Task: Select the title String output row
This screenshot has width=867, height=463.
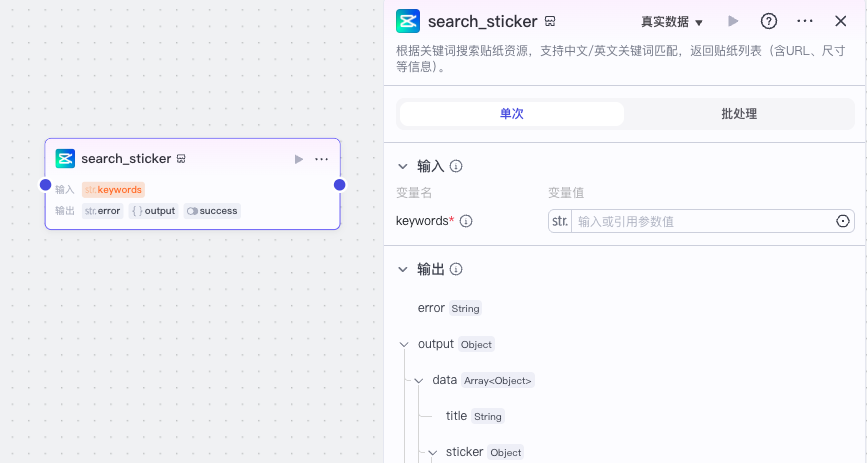Action: click(475, 416)
